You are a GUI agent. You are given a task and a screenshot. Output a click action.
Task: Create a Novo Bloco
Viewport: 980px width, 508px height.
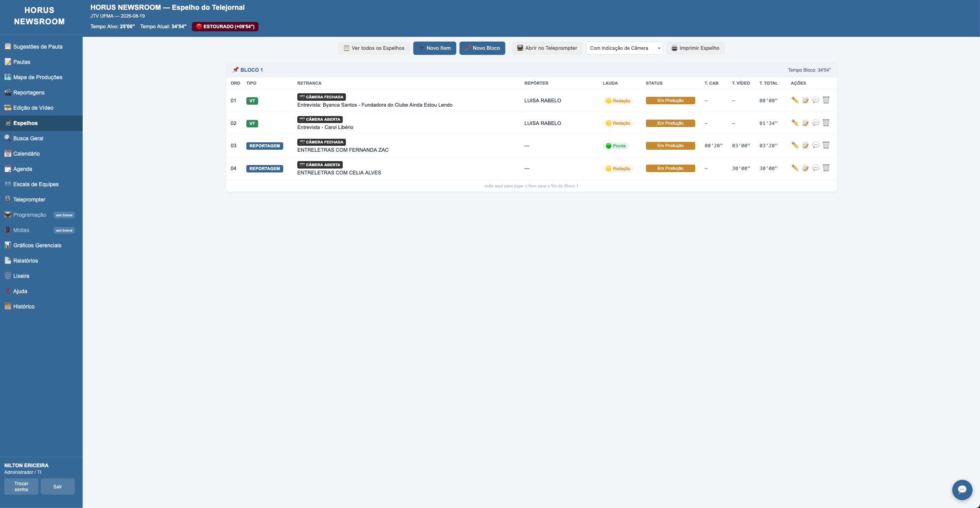tap(482, 48)
